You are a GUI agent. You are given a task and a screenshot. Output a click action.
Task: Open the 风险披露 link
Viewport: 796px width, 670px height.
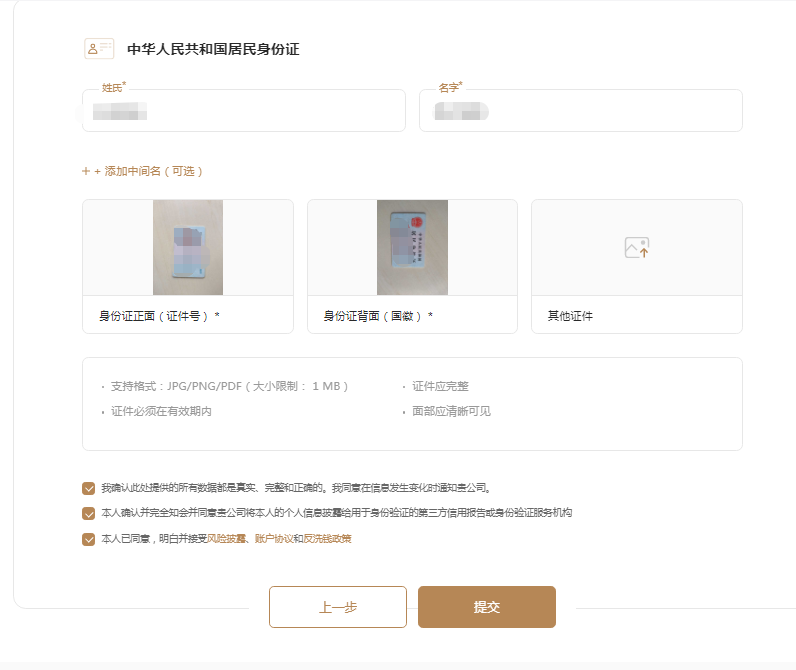coord(226,539)
